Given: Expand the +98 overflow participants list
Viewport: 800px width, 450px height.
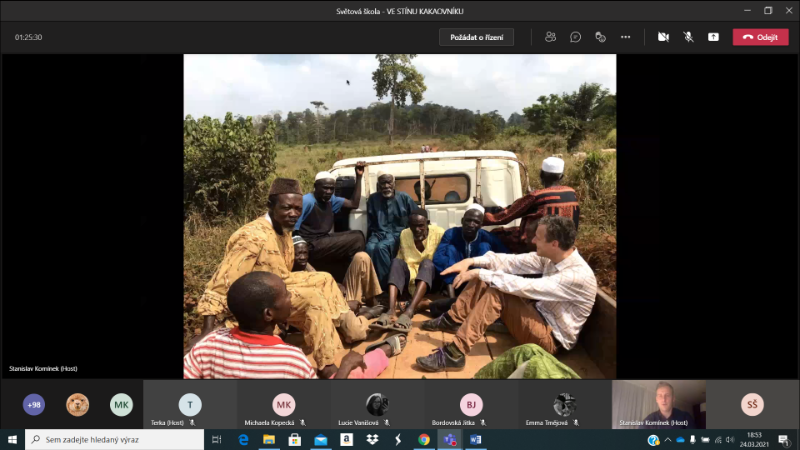Looking at the screenshot, I should point(34,404).
